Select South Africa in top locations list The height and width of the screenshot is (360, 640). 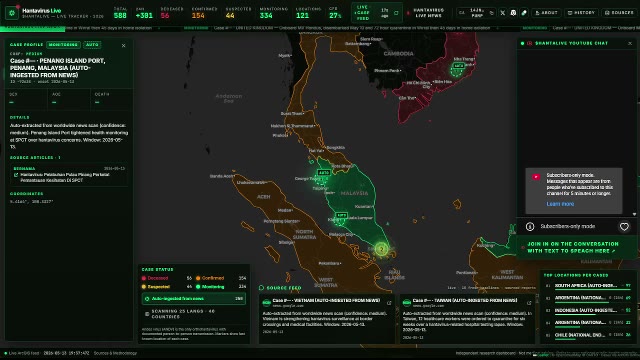(x=588, y=287)
